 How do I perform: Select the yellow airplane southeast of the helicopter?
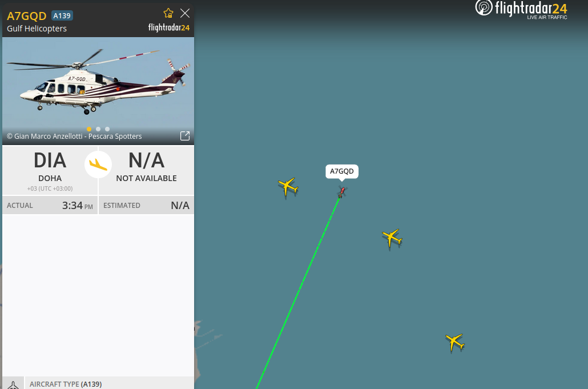click(x=392, y=238)
